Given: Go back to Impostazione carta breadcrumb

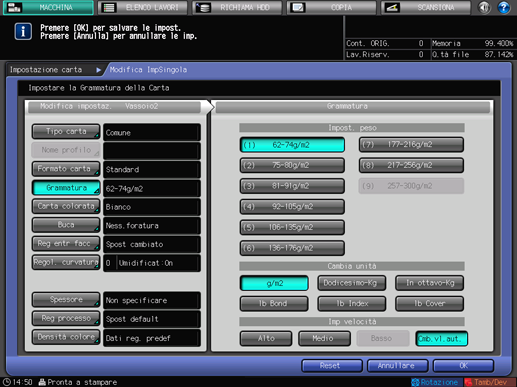Looking at the screenshot, I should click(x=46, y=70).
